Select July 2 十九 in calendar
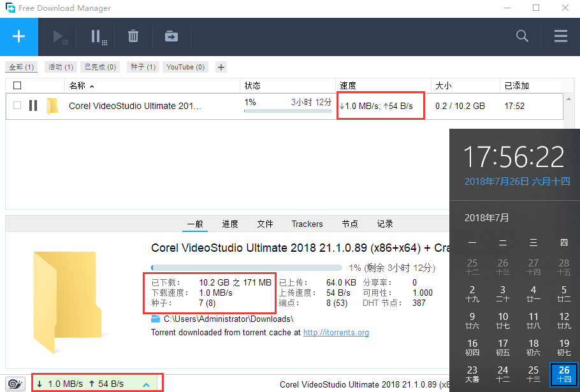 pos(472,294)
